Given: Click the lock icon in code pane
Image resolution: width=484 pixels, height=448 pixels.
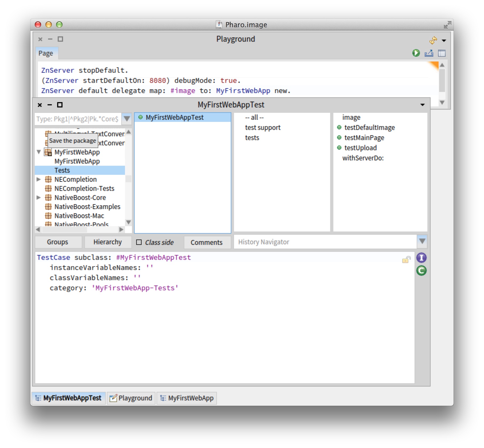Looking at the screenshot, I should [x=406, y=259].
